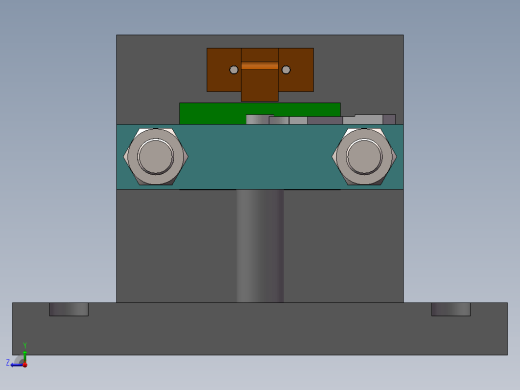
Task: Click the red origin point of the triad
Action: coord(25,365)
